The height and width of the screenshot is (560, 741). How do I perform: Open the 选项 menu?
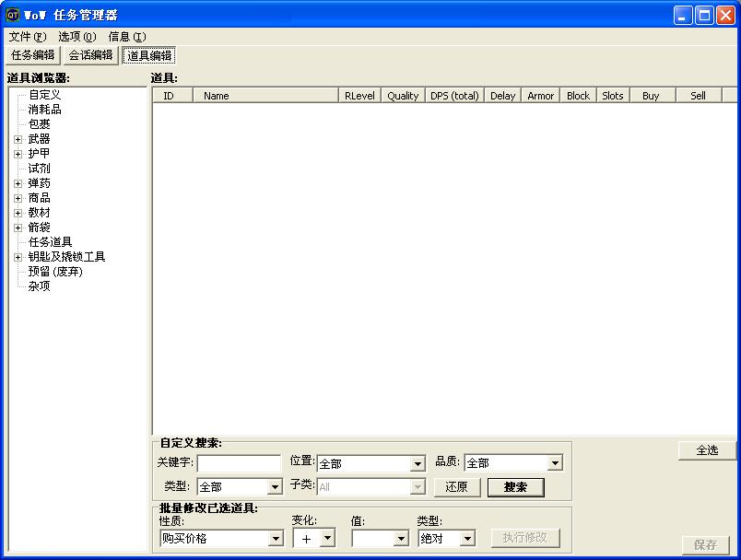(76, 37)
